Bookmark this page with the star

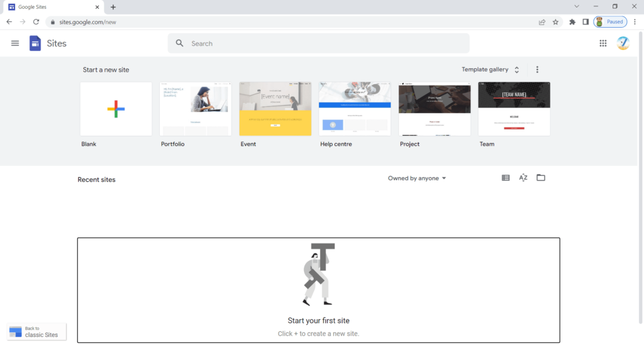pyautogui.click(x=556, y=22)
